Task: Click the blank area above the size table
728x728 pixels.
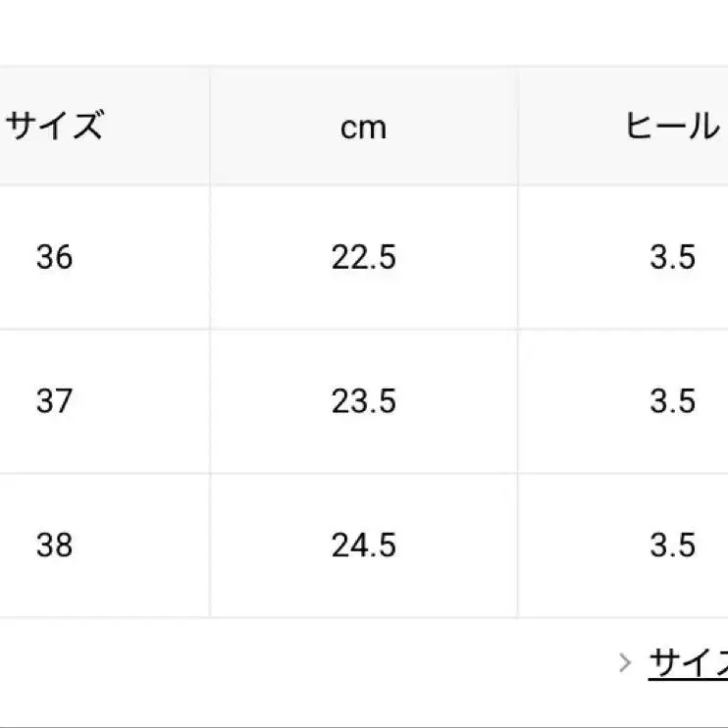Action: point(363,34)
